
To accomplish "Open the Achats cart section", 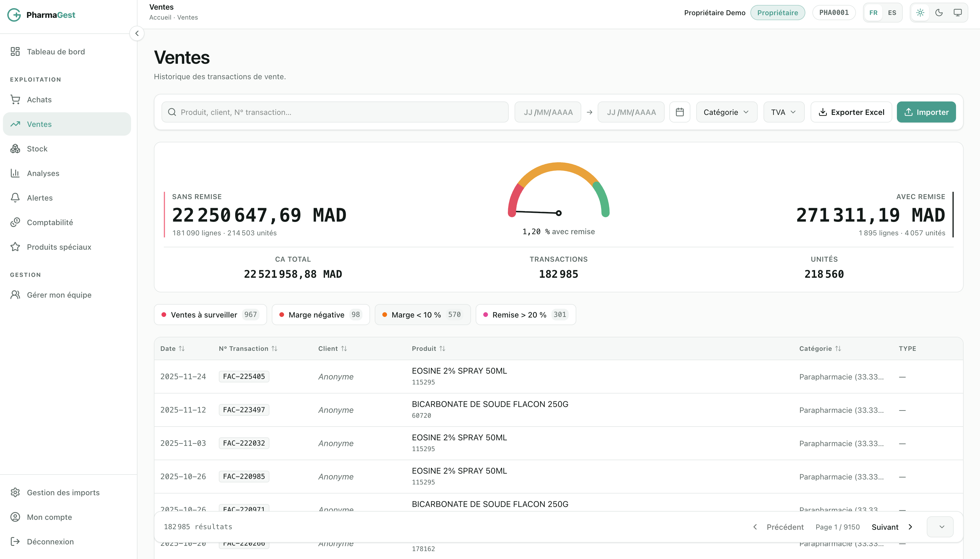I will pyautogui.click(x=67, y=99).
